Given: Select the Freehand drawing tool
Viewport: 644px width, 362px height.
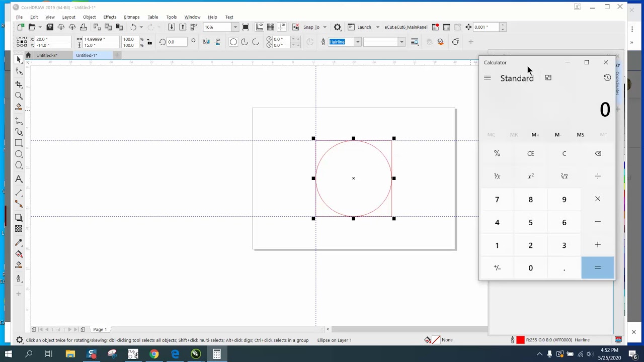Looking at the screenshot, I should point(19,121).
